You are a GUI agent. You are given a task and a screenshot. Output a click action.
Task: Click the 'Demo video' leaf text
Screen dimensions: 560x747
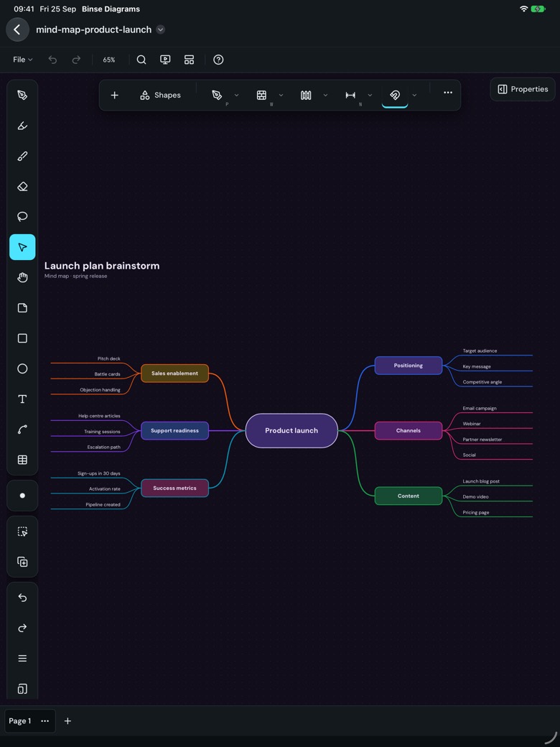point(476,497)
